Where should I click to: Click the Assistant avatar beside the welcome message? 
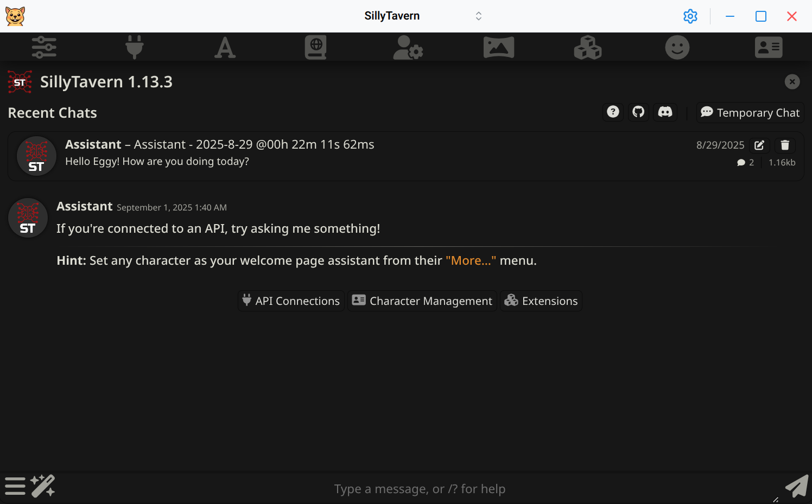point(28,218)
